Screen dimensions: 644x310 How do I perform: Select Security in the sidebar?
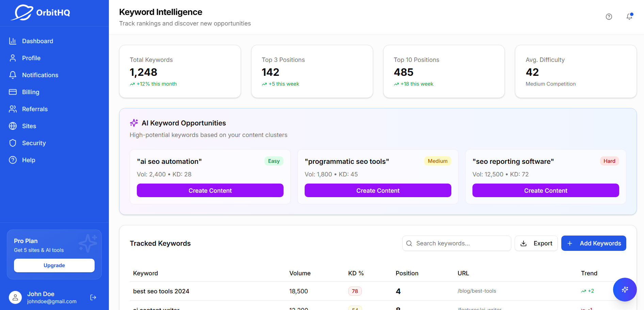[34, 143]
